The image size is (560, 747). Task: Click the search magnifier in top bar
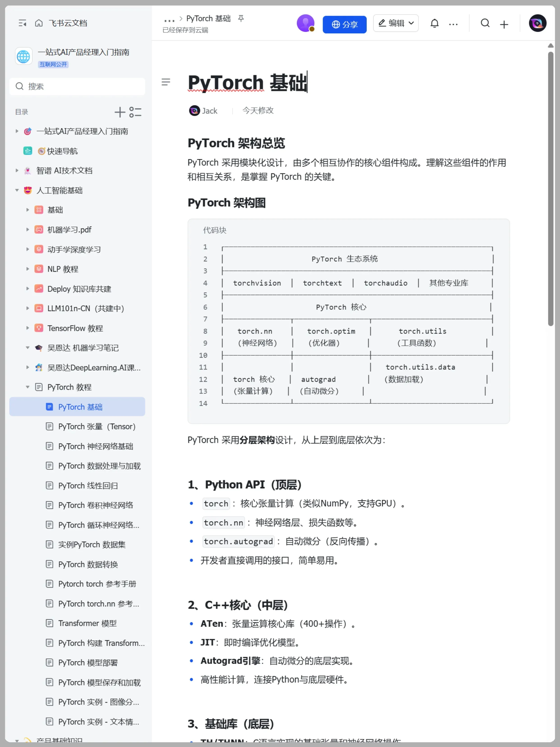(x=485, y=23)
